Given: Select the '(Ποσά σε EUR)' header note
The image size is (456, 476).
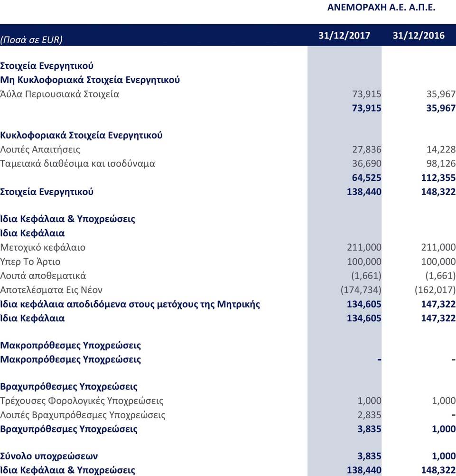Looking at the screenshot, I should pos(31,40).
